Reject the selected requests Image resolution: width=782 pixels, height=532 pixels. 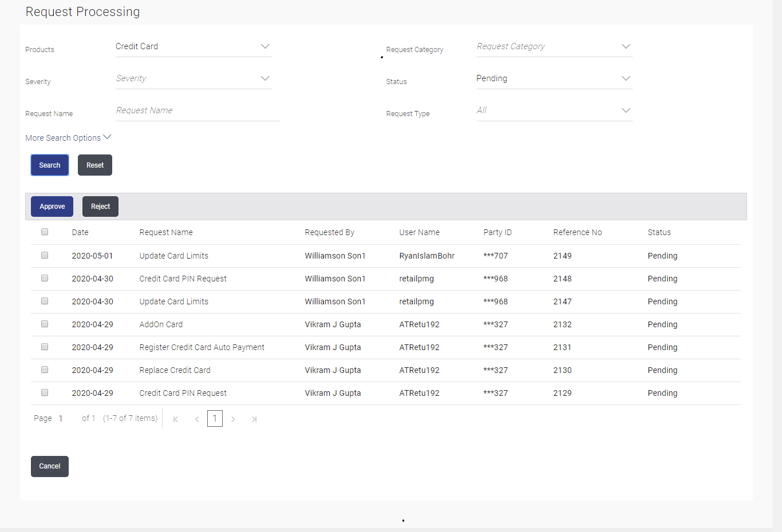pos(100,206)
